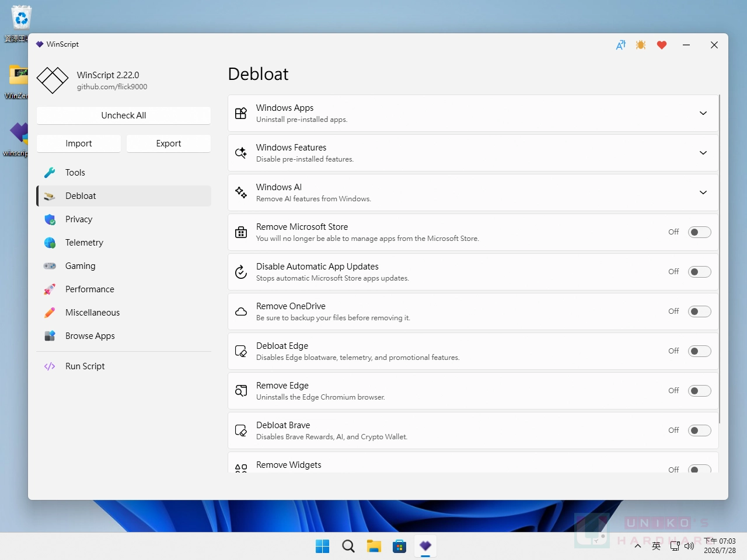Click the Remove OneDrive cloud icon
This screenshot has width=747, height=560.
click(241, 311)
